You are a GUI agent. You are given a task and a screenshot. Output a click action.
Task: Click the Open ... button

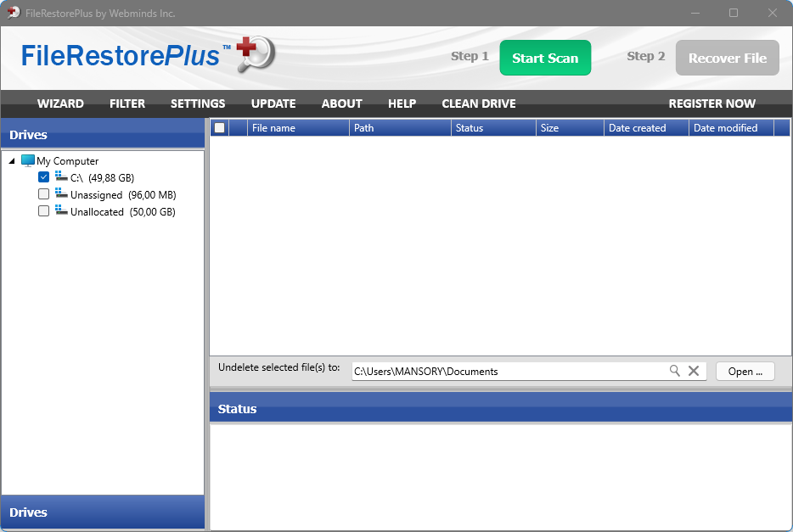[745, 372]
